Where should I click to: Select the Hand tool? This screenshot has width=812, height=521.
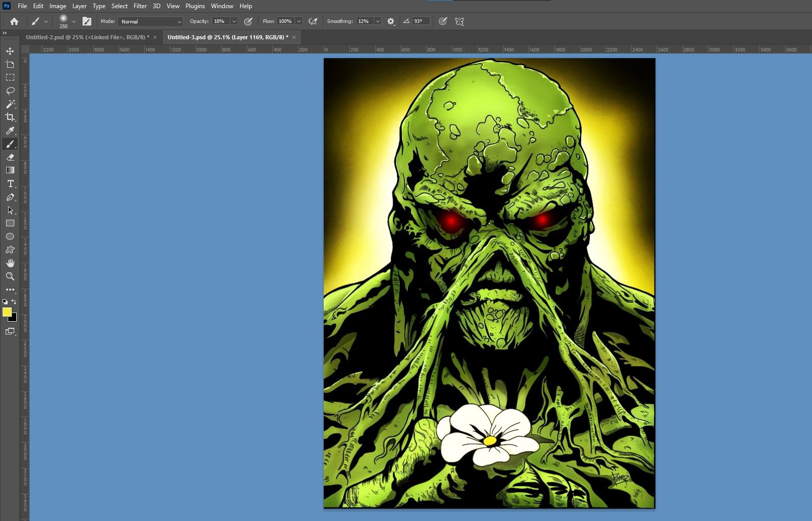pos(10,263)
